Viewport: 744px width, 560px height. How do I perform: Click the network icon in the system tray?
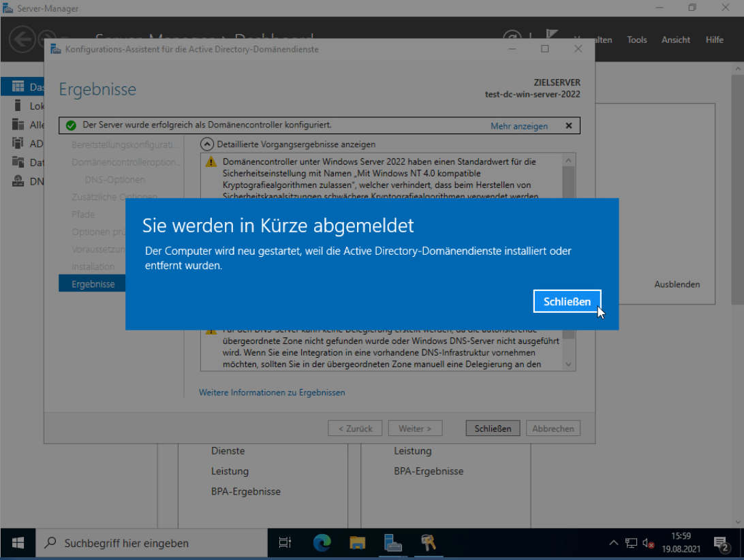(x=631, y=543)
